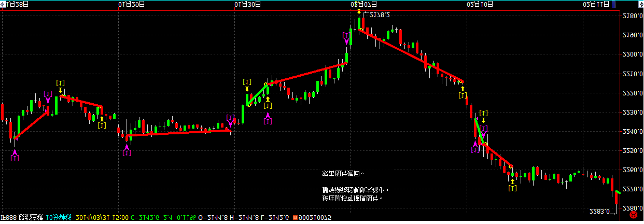Viewport: 644px width, 224px height.
Task: Click the 02月11日 date label
Action: [x=596, y=4]
